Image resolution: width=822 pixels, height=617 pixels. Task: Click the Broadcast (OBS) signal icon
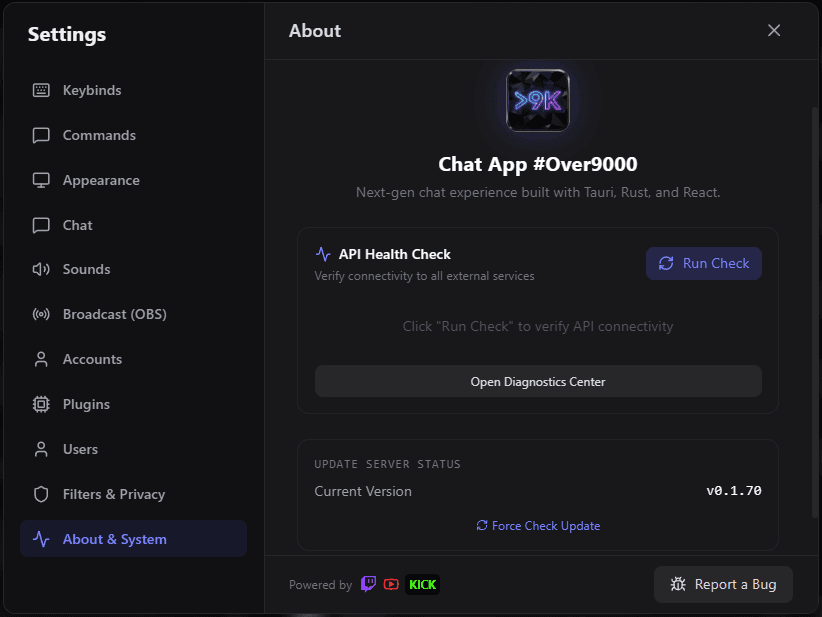[x=41, y=314]
